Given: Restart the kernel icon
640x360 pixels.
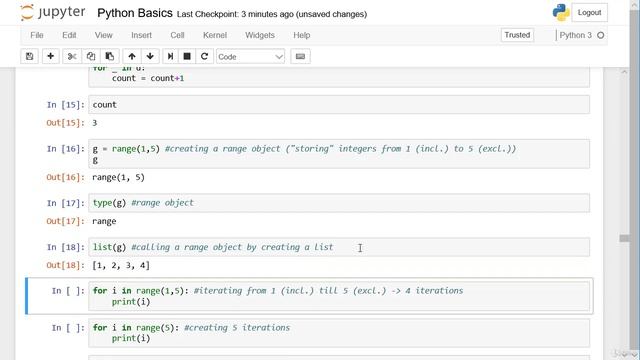Looking at the screenshot, I should 204,56.
